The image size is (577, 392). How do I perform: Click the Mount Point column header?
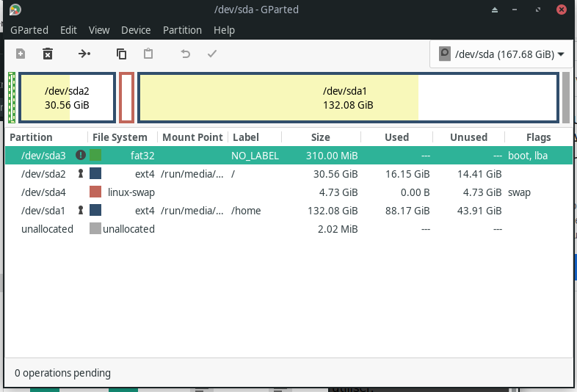pos(193,137)
